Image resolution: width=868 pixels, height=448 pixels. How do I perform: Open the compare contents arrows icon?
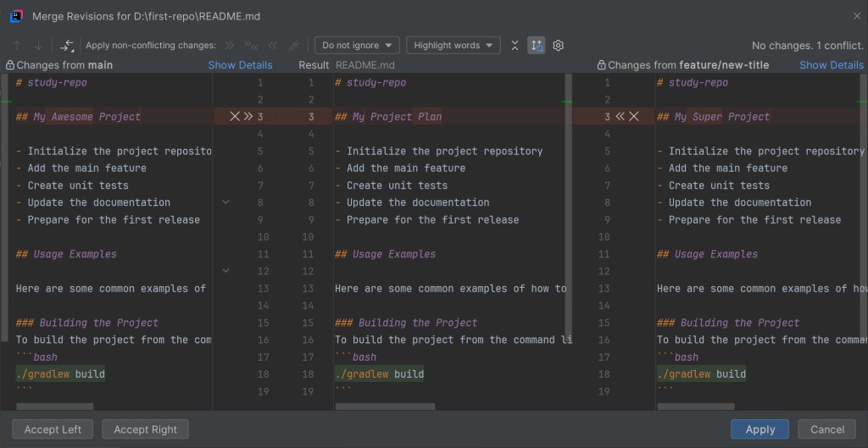point(67,46)
